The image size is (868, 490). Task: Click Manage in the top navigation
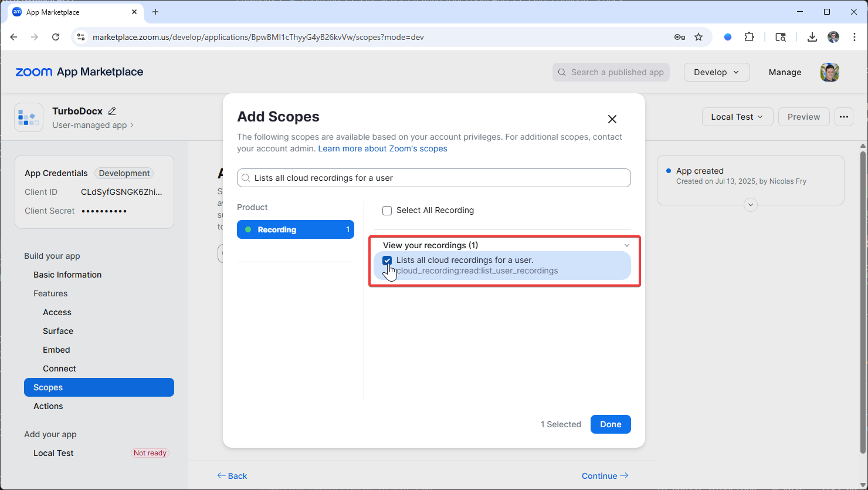point(785,72)
